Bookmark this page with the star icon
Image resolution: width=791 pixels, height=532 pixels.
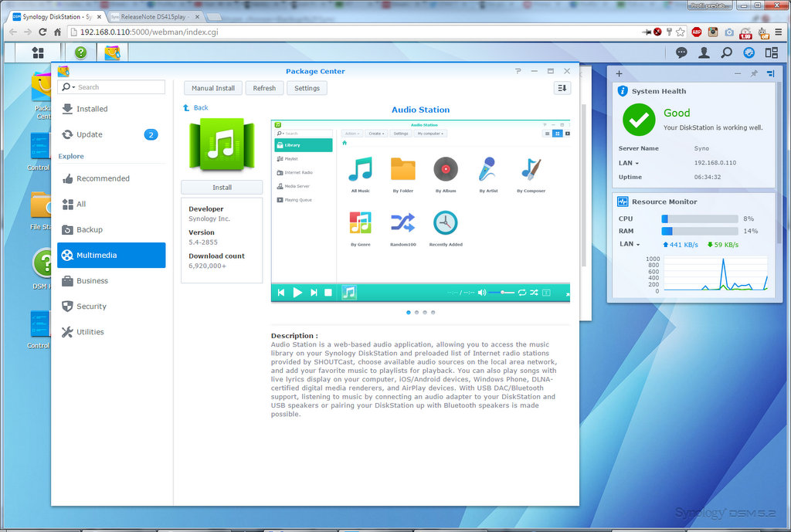pyautogui.click(x=681, y=32)
